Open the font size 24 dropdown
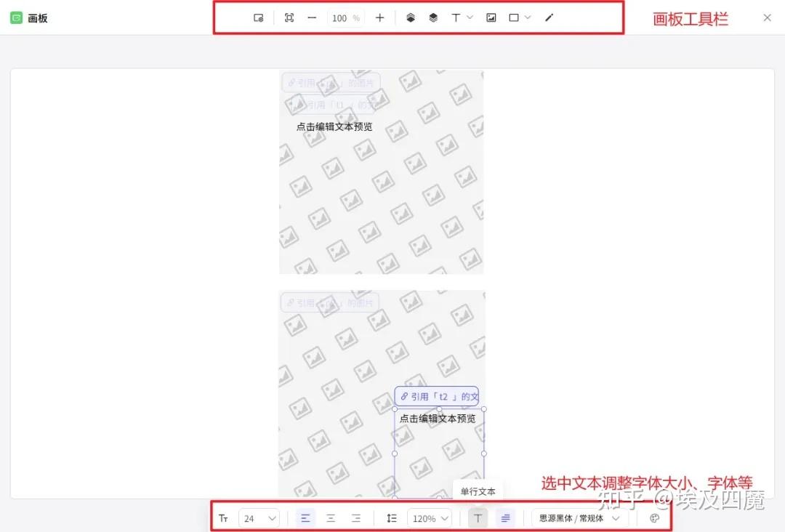 pyautogui.click(x=259, y=518)
